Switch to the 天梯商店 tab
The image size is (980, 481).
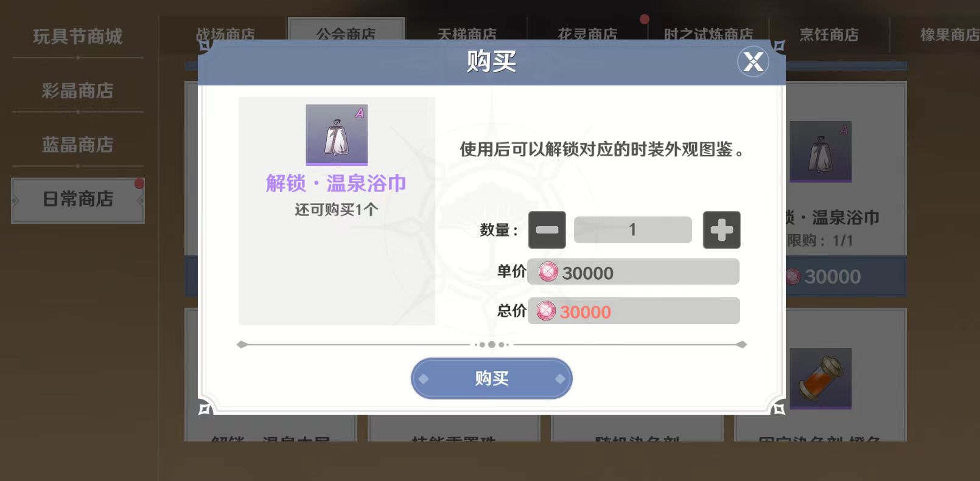(467, 32)
